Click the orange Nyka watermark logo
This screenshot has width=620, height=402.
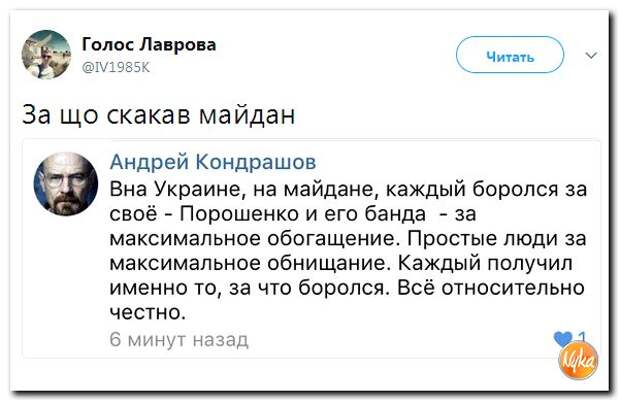pos(578,360)
